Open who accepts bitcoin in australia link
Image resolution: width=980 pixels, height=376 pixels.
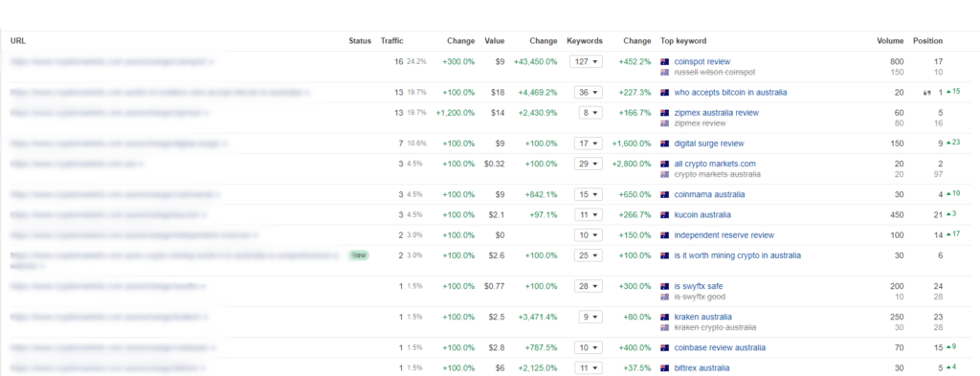tap(730, 93)
